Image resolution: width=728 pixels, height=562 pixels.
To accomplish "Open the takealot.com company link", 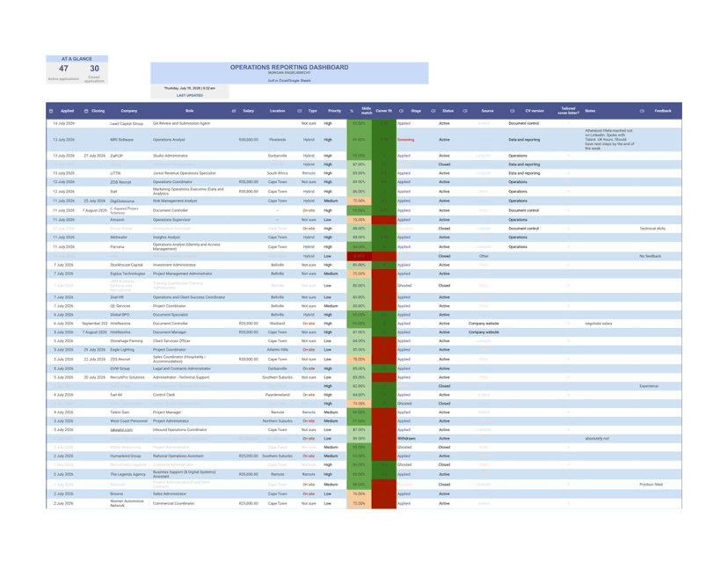I will point(121,430).
